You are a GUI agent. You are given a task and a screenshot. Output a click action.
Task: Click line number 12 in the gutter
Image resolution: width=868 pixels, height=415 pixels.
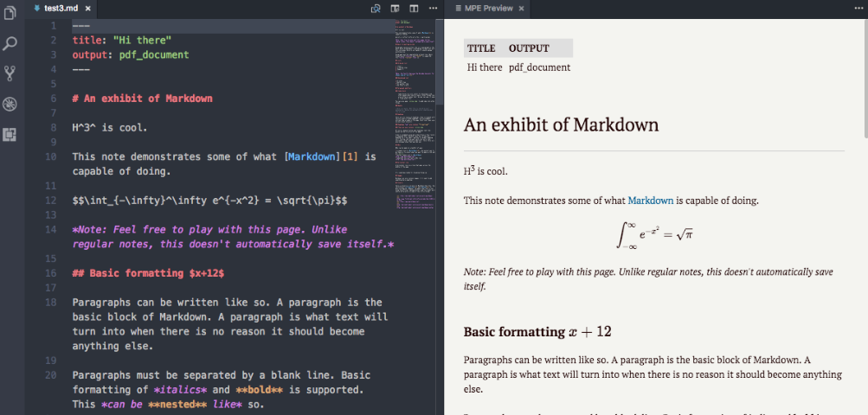(x=50, y=201)
